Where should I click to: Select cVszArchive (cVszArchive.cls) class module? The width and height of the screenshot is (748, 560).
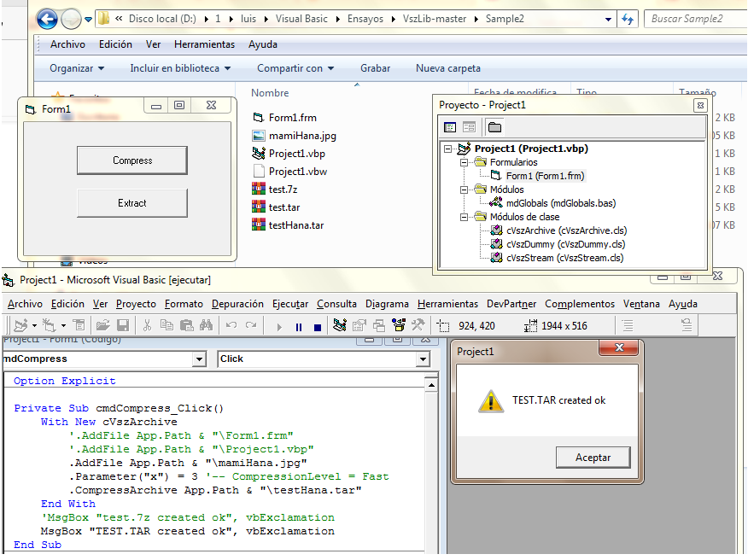click(x=566, y=230)
